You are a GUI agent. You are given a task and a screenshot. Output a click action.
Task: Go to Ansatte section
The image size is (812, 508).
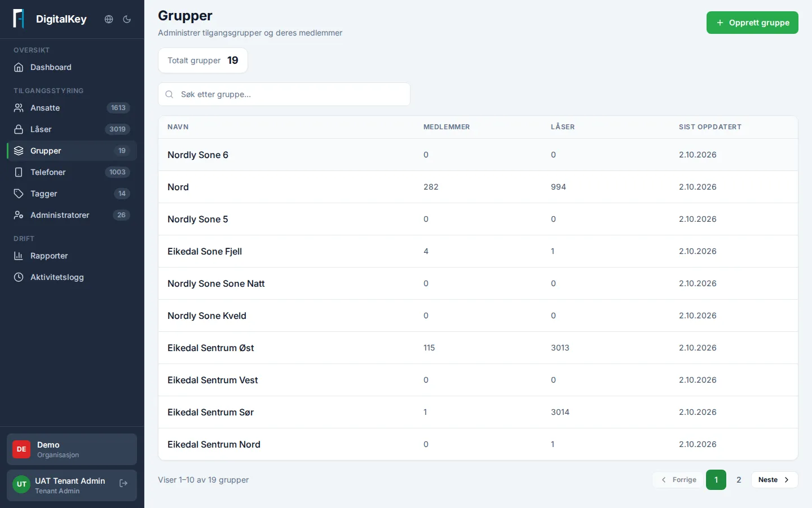click(72, 108)
